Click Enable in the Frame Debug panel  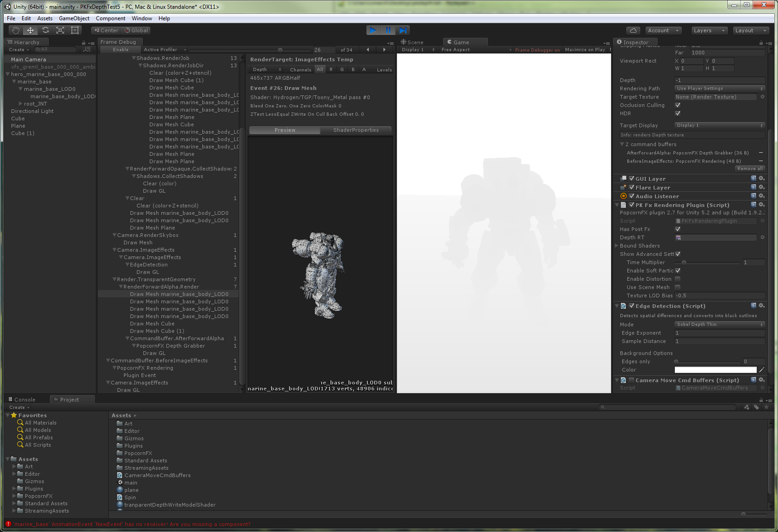point(120,49)
